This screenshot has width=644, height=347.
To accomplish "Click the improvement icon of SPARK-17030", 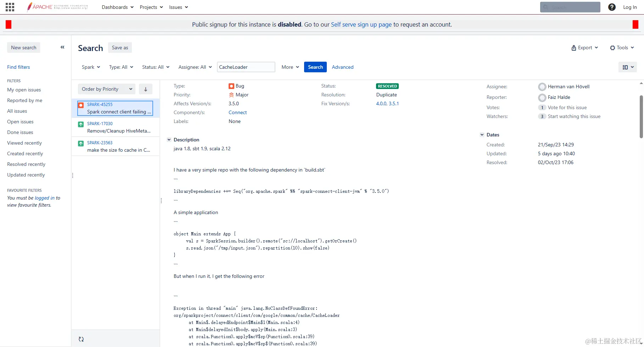I will tap(81, 124).
